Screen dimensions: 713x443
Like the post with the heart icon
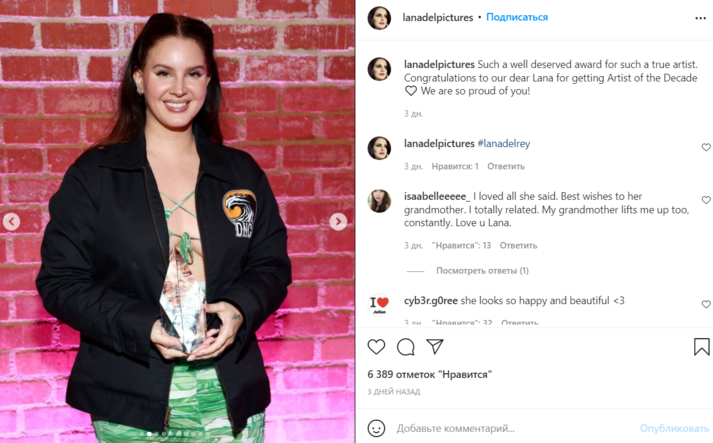[376, 347]
